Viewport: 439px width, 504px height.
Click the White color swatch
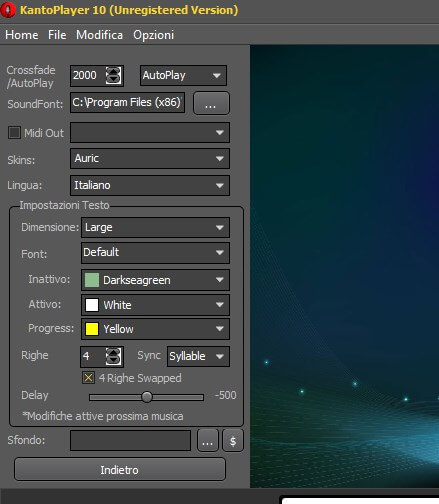tap(92, 305)
